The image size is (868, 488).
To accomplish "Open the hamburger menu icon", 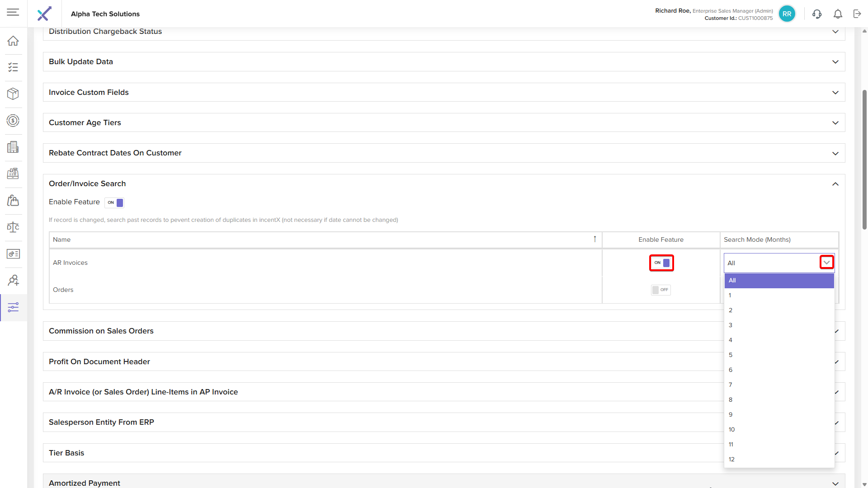I will tap(13, 12).
